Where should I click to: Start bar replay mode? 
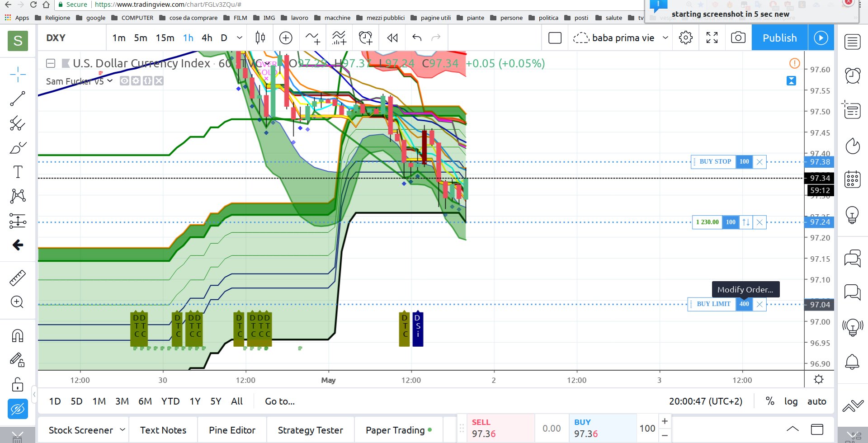point(392,38)
